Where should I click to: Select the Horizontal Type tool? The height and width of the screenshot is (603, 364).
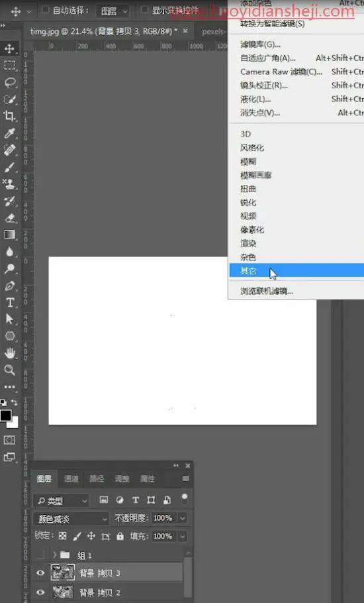(10, 302)
